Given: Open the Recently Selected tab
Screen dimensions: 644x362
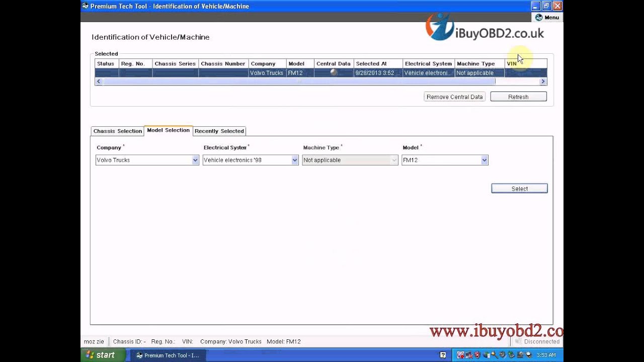Looking at the screenshot, I should pos(219,131).
